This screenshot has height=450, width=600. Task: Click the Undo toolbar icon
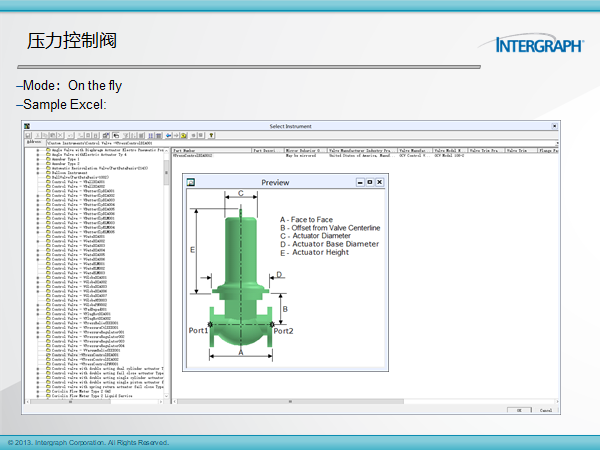click(70, 135)
